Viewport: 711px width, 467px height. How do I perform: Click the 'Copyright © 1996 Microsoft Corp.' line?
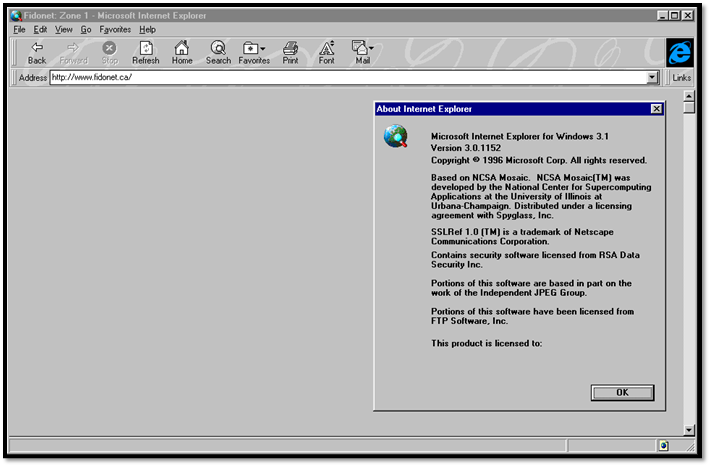click(x=539, y=160)
